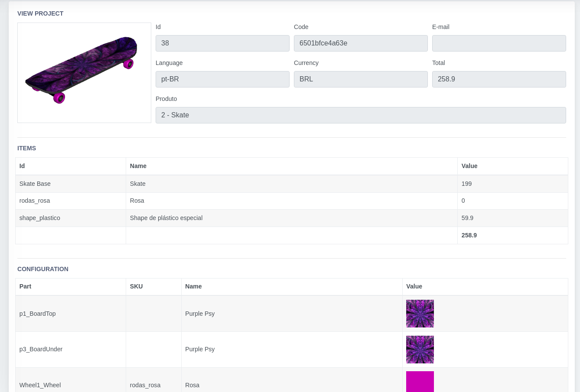Image resolution: width=580 pixels, height=392 pixels.
Task: Click the skateboard preview image
Action: pos(84,73)
